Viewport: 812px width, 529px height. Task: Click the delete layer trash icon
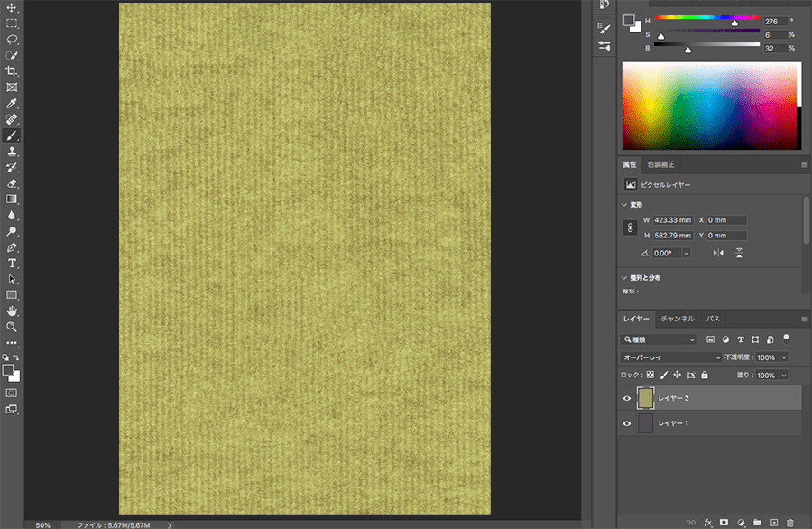click(x=790, y=522)
